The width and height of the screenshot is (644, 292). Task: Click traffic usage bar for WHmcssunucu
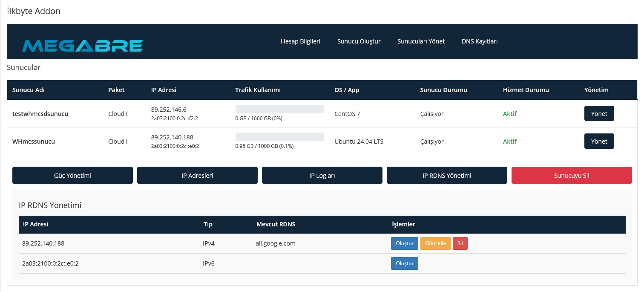coord(279,137)
